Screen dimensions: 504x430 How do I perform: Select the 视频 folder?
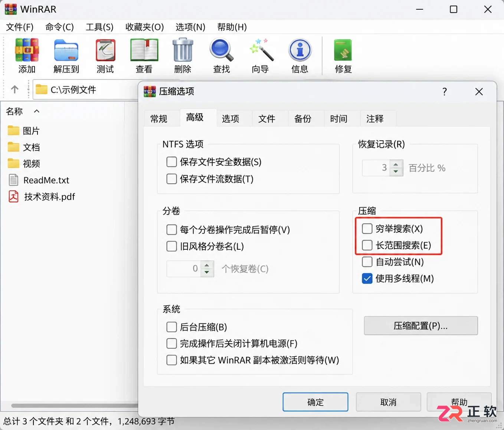coord(23,164)
